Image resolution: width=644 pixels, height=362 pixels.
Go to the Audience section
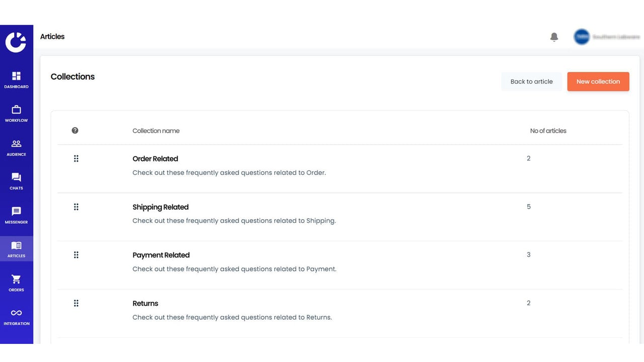pyautogui.click(x=16, y=147)
